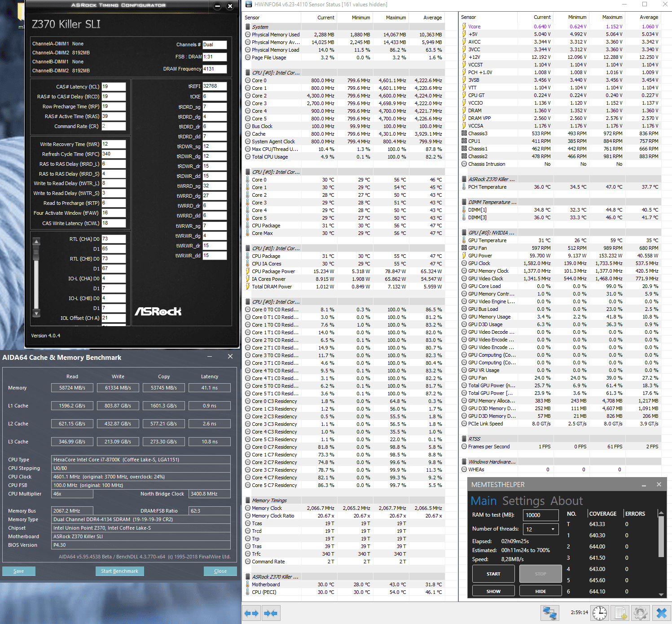Click the DRAM Frequency field showing 4131
672x624 pixels.
point(215,69)
